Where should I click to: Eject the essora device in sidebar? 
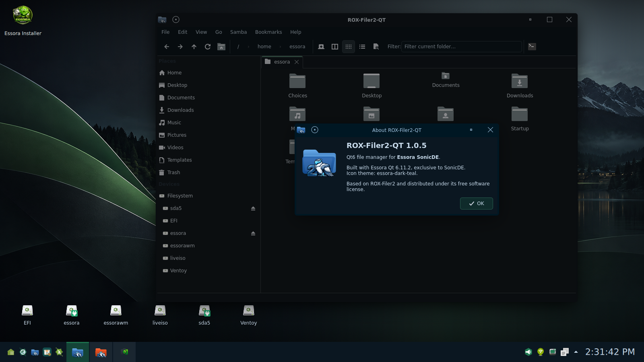coord(253,233)
